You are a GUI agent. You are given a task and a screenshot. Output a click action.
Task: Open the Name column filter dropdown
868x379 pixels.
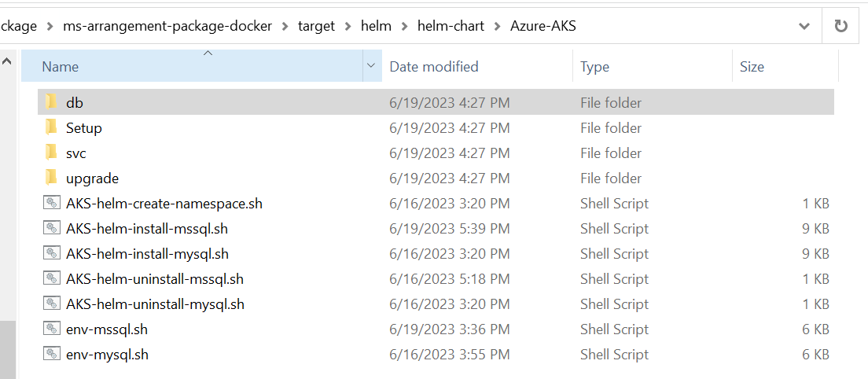[370, 67]
